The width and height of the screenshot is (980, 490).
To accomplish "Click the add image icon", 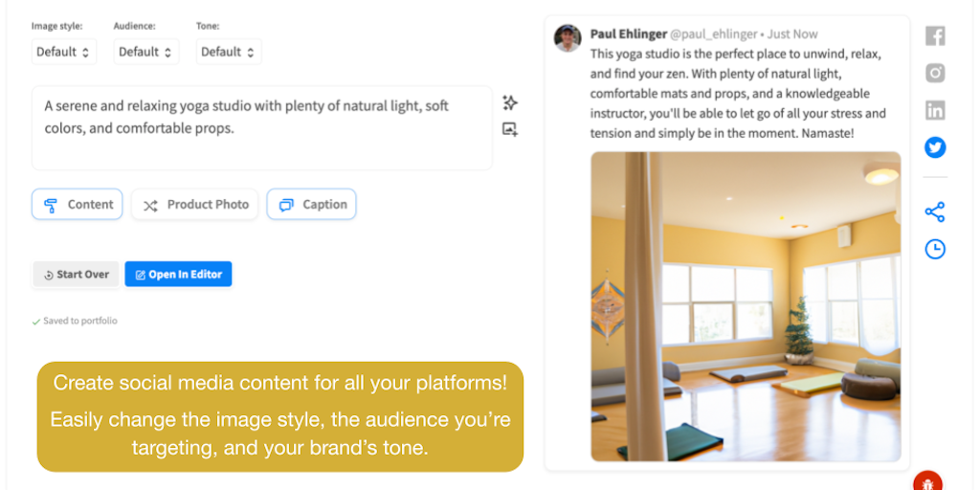I will tap(510, 130).
